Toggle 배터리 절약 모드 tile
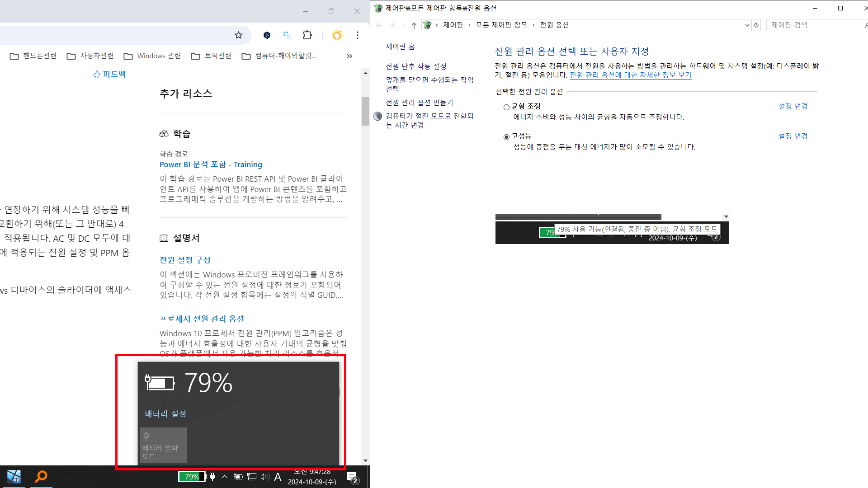Screen dimensions: 868x488 pos(163,445)
